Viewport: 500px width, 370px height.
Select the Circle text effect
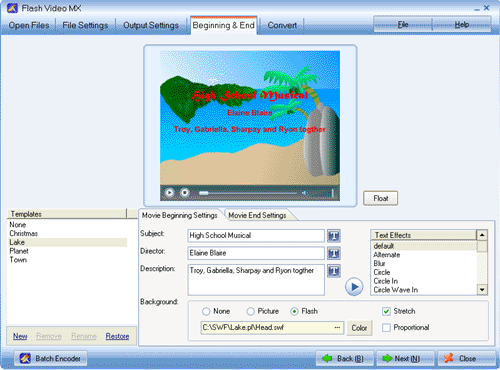click(x=424, y=272)
